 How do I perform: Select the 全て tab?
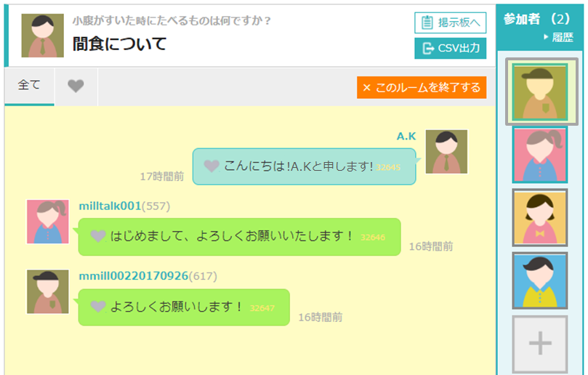click(29, 86)
